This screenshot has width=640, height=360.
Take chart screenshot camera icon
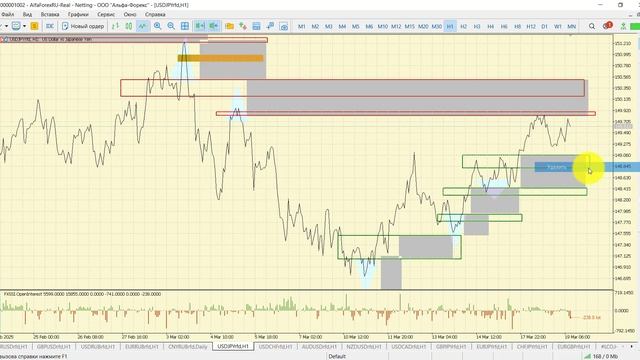284,26
